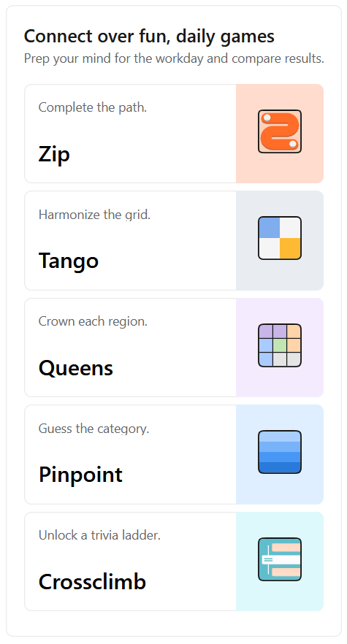Open the Crossclimb game title
347x644 pixels.
[92, 582]
